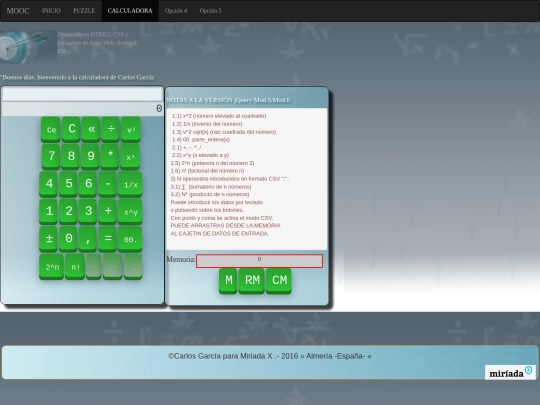Click the "Buenos días, bienvenido" greeting text
This screenshot has width=540, height=405.
tap(77, 77)
